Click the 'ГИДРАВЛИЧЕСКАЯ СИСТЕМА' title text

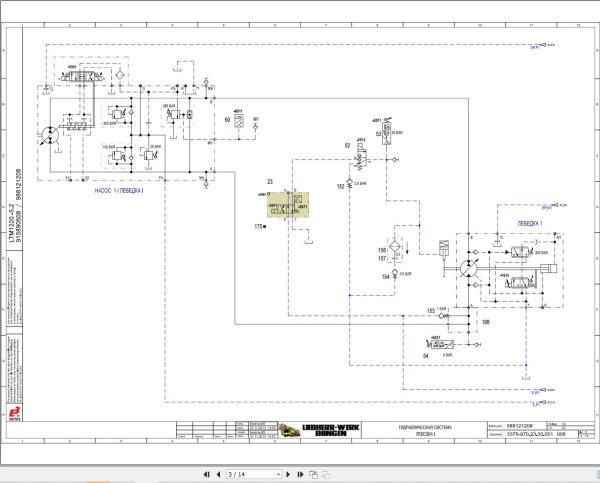425,427
